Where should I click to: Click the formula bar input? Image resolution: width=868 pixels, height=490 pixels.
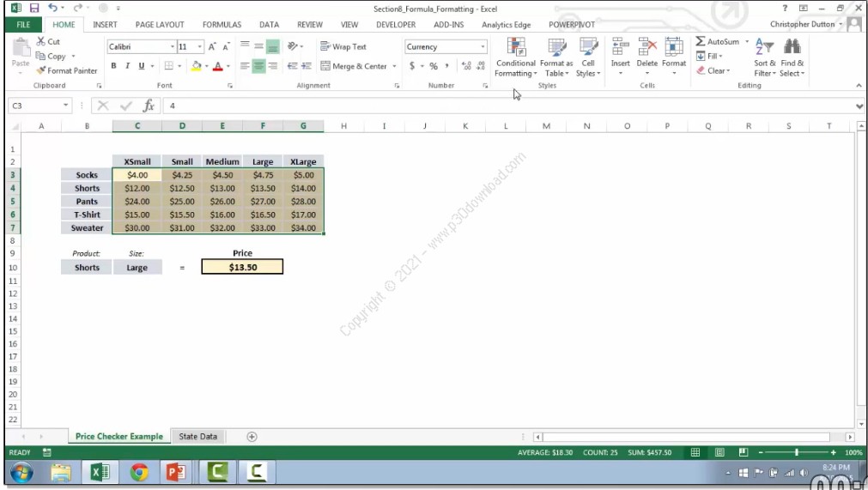point(508,105)
